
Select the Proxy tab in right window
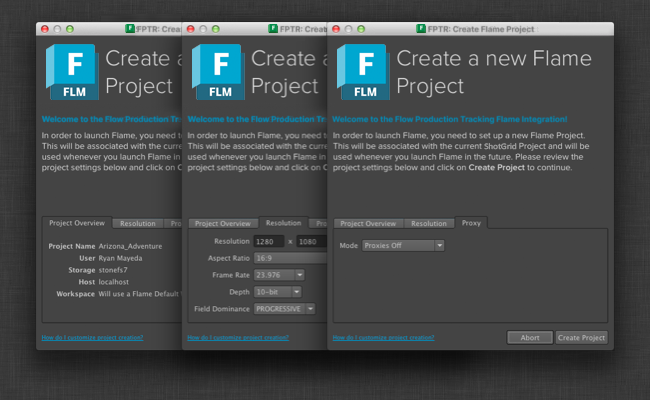tap(471, 223)
